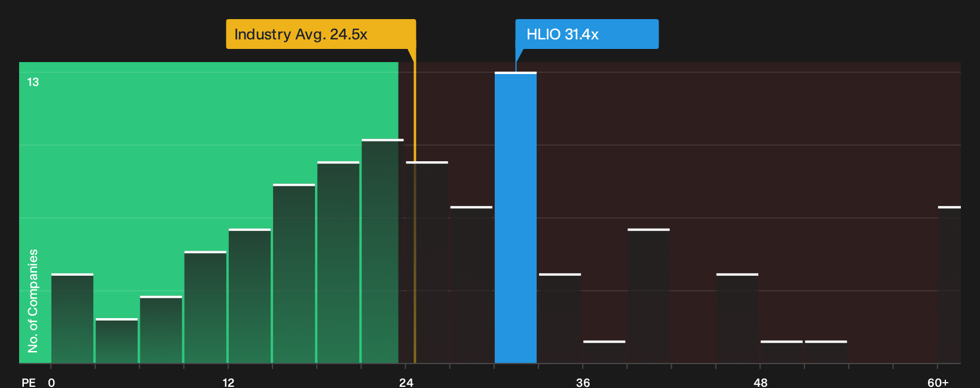Click the 'No. of Companies' axis title
Viewport: 980px width, 388px height.
[x=33, y=300]
